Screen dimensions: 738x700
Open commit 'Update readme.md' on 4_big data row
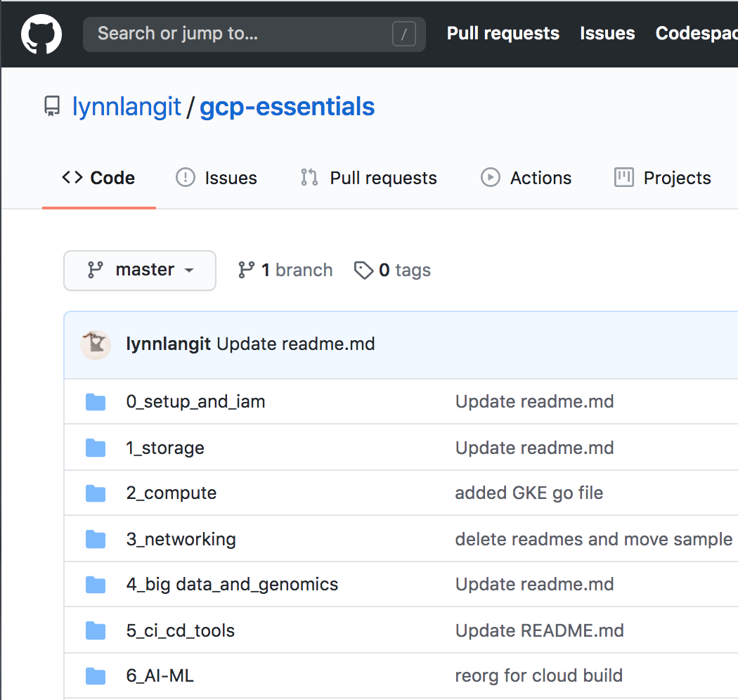535,584
